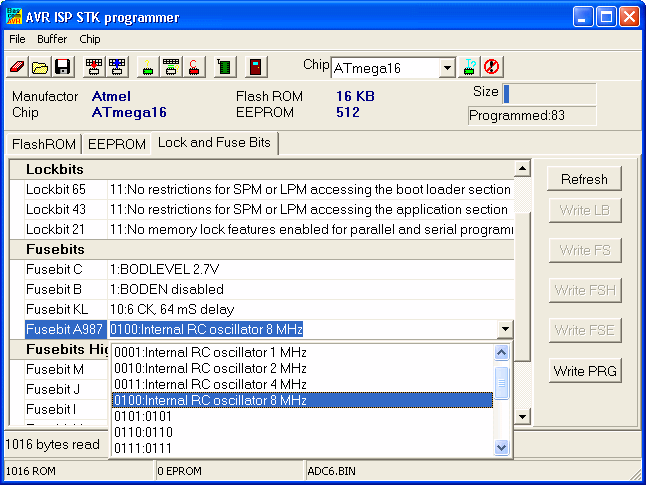The height and width of the screenshot is (485, 646).
Task: Select the Lock and Fuse Bits tab
Action: pyautogui.click(x=214, y=143)
